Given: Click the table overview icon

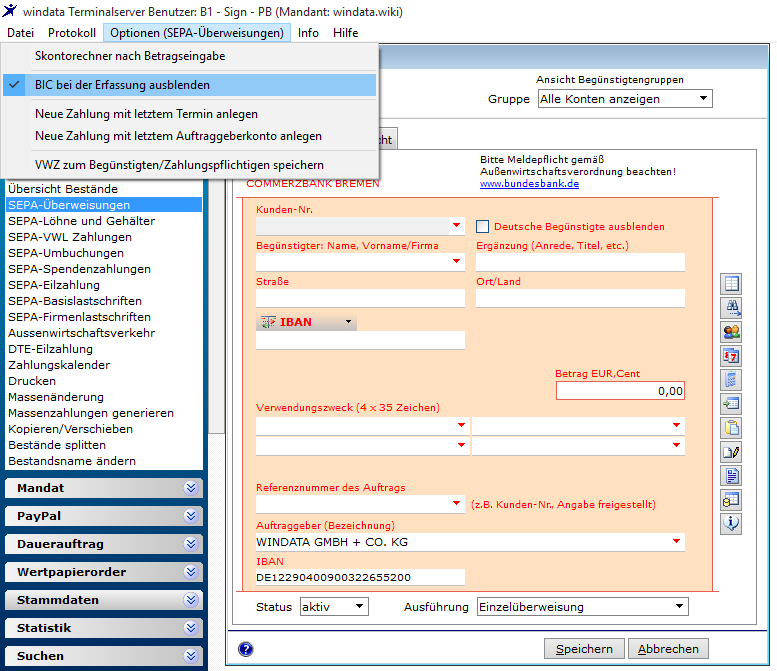Looking at the screenshot, I should point(731,283).
